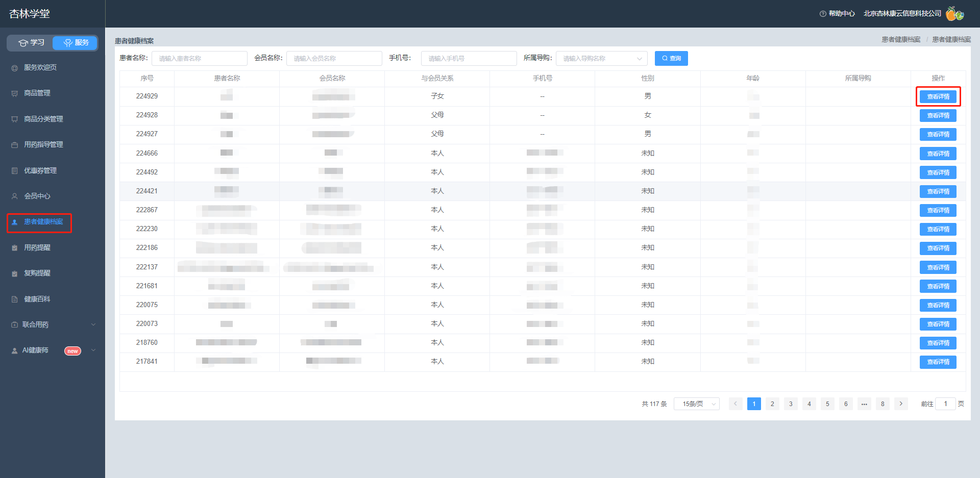Click the 优惠券管理 sidebar icon
This screenshot has height=478, width=980.
[x=14, y=171]
